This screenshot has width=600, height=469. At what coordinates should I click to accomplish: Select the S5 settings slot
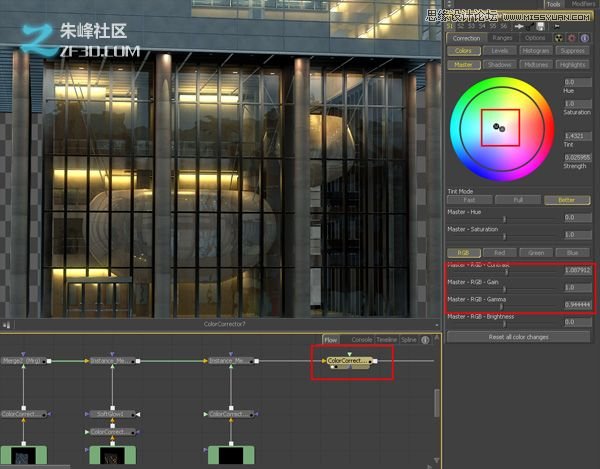pyautogui.click(x=492, y=26)
